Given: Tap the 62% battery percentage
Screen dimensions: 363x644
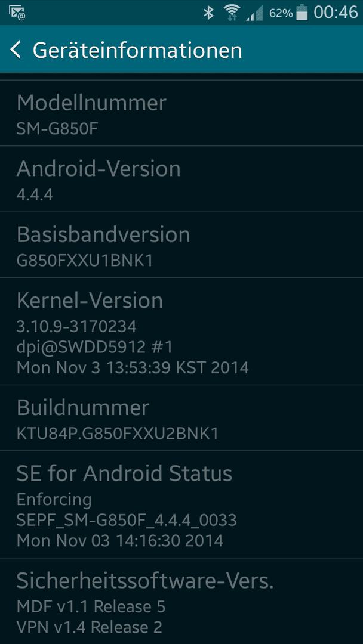Looking at the screenshot, I should 281,13.
